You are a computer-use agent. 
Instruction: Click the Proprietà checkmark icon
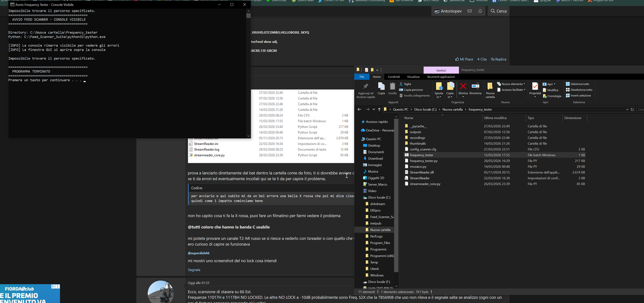pyautogui.click(x=535, y=87)
